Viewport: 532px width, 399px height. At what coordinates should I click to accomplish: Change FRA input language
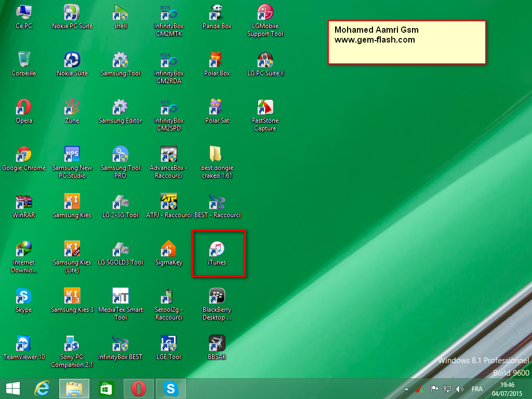click(477, 389)
